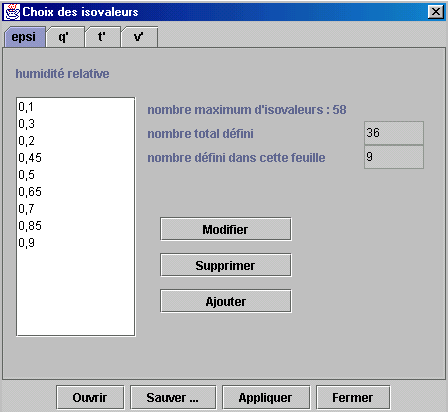This screenshot has height=412, width=448.
Task: Pick the 0,5 list entry
Action: point(75,175)
